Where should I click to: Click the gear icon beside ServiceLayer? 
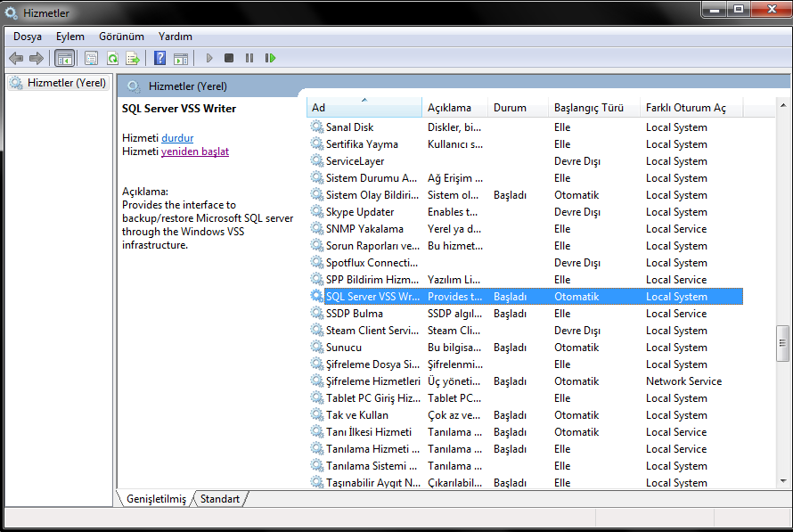coord(317,160)
